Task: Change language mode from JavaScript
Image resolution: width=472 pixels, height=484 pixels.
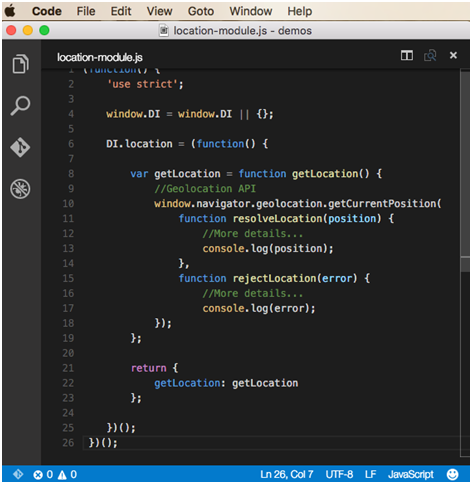Action: [x=411, y=474]
